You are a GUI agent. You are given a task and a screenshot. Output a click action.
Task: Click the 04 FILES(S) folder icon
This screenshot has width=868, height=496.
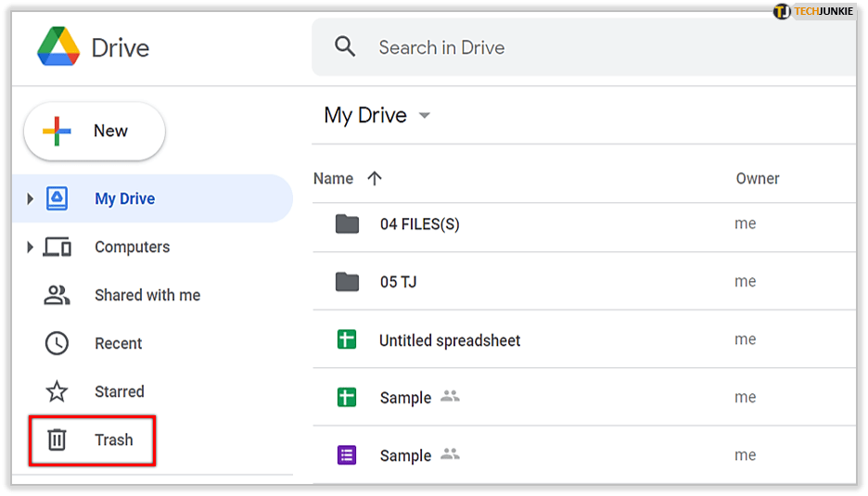click(347, 223)
